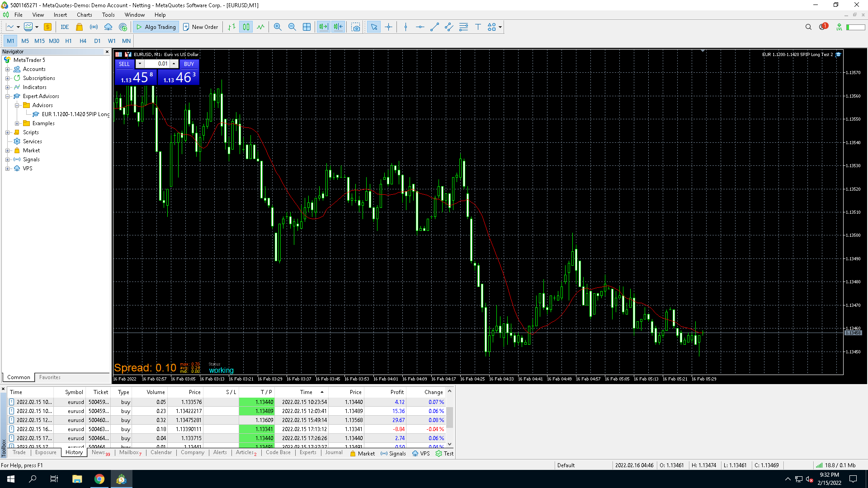Image resolution: width=868 pixels, height=488 pixels.
Task: Switch to the Journal toolbox tab
Action: tap(334, 452)
